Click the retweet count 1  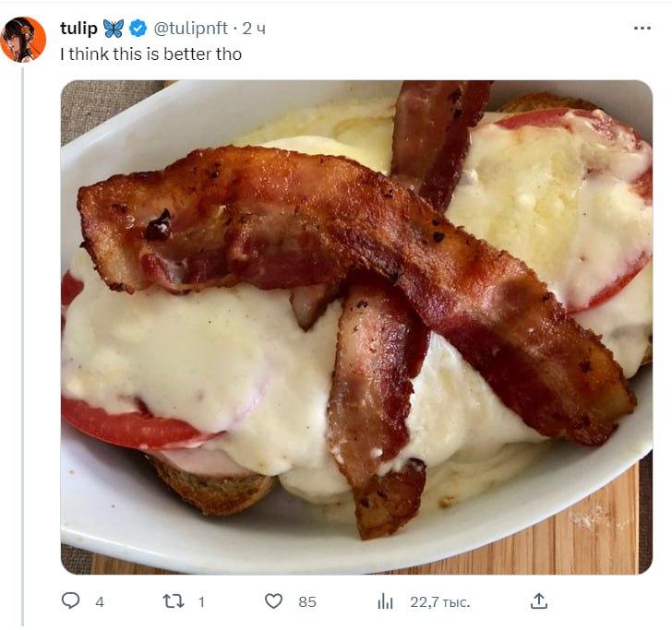(201, 601)
